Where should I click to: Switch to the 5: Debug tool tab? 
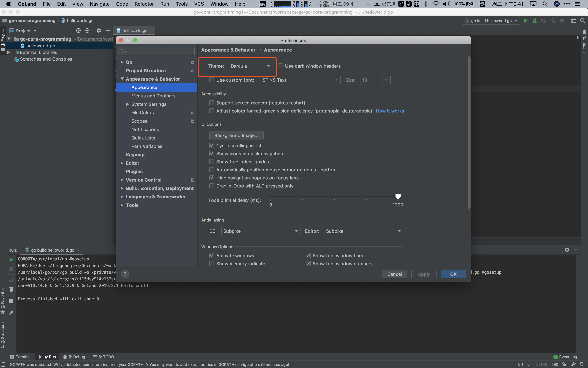[74, 357]
